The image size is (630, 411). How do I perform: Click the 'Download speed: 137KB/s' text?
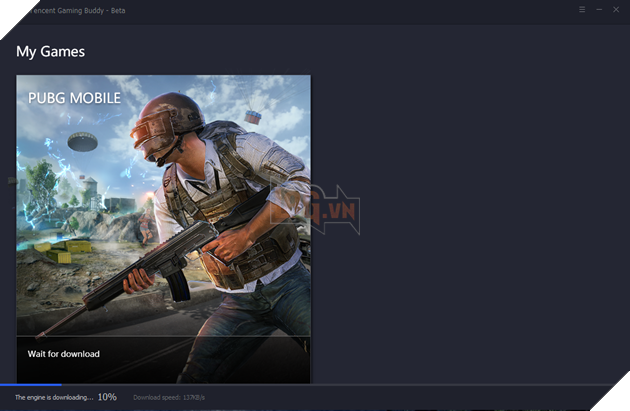click(169, 397)
